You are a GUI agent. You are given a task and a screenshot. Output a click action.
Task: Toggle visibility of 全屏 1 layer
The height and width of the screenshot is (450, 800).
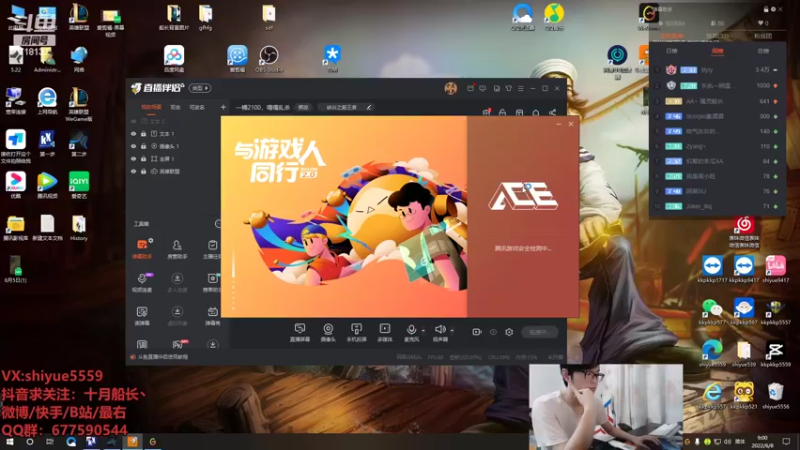coord(134,159)
